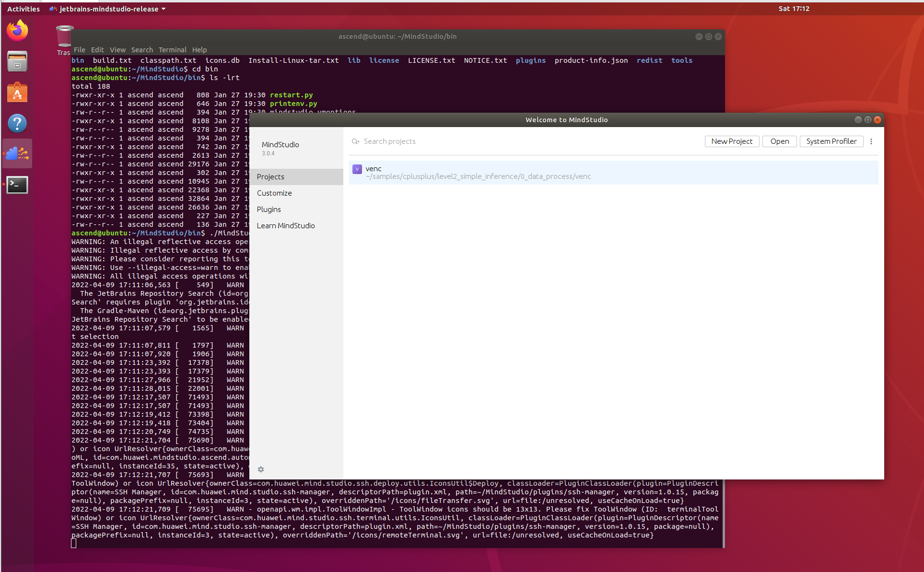
Task: Open the Help icon in the dock
Action: click(x=17, y=123)
